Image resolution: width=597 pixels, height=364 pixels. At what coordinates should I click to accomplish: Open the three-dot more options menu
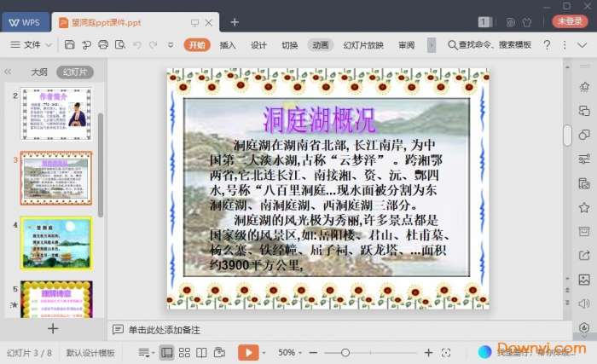[565, 45]
